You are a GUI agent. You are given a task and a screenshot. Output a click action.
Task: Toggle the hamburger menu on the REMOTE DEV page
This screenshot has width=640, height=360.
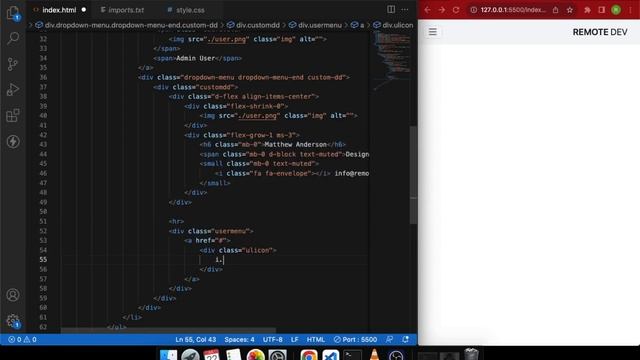pyautogui.click(x=433, y=32)
